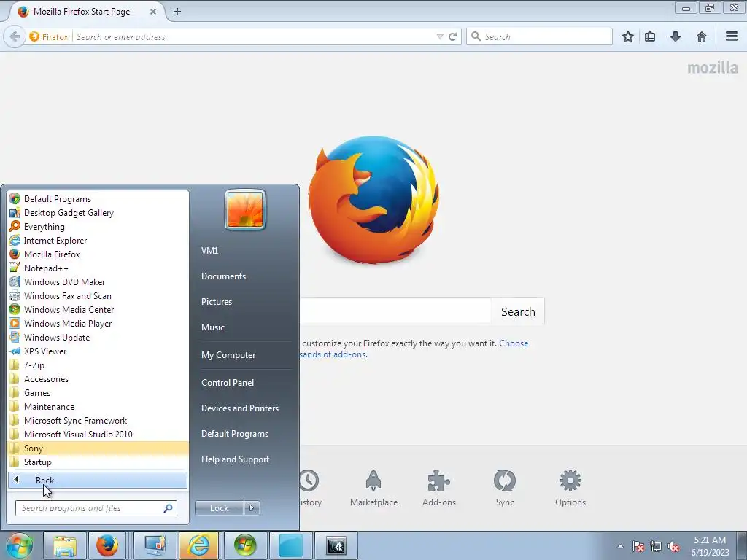
Task: Expand the Accessories folder
Action: pos(98,379)
